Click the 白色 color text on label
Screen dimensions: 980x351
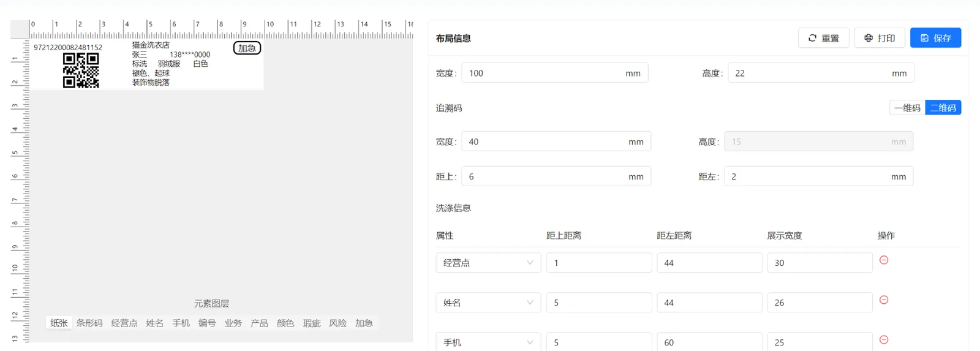pos(201,64)
